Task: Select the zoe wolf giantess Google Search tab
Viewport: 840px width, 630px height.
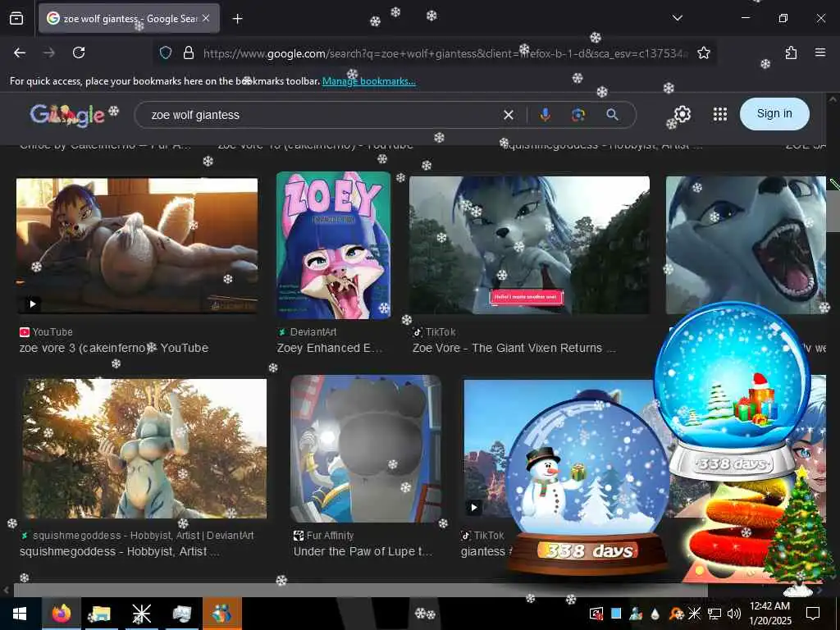Action: pyautogui.click(x=129, y=19)
